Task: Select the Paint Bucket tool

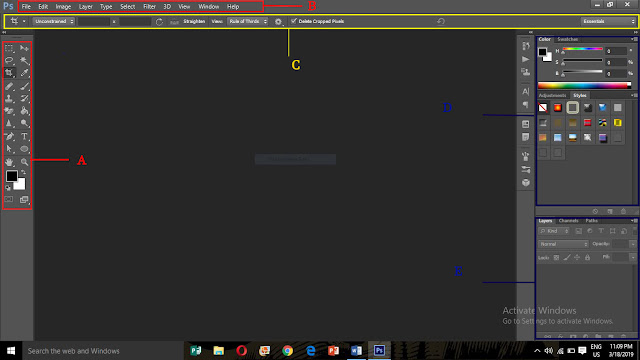Action: tap(24, 111)
